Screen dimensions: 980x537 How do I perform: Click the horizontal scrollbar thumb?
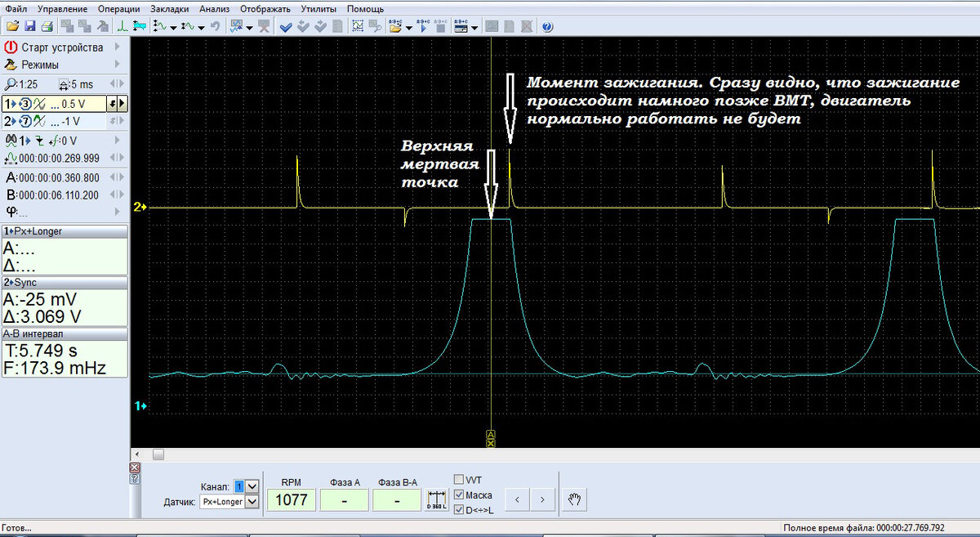click(158, 454)
